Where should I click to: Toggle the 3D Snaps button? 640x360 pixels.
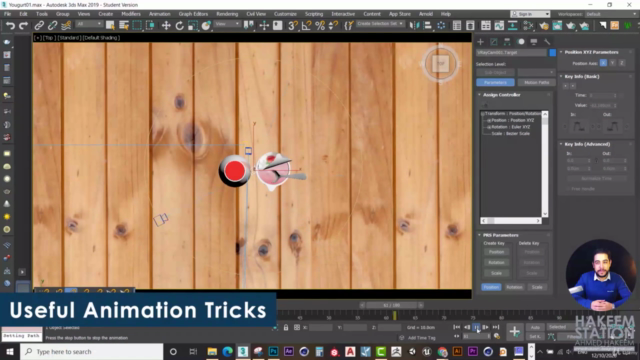(x=293, y=26)
